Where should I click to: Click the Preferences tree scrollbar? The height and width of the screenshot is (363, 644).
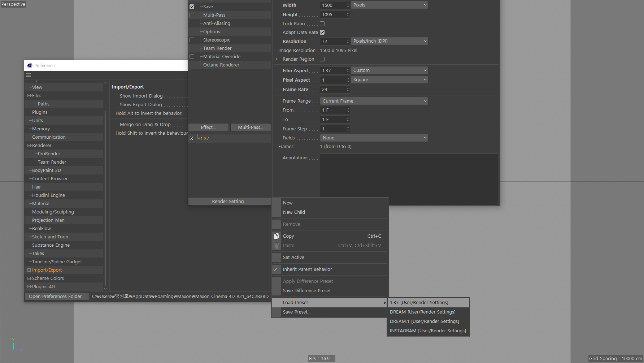(x=105, y=198)
